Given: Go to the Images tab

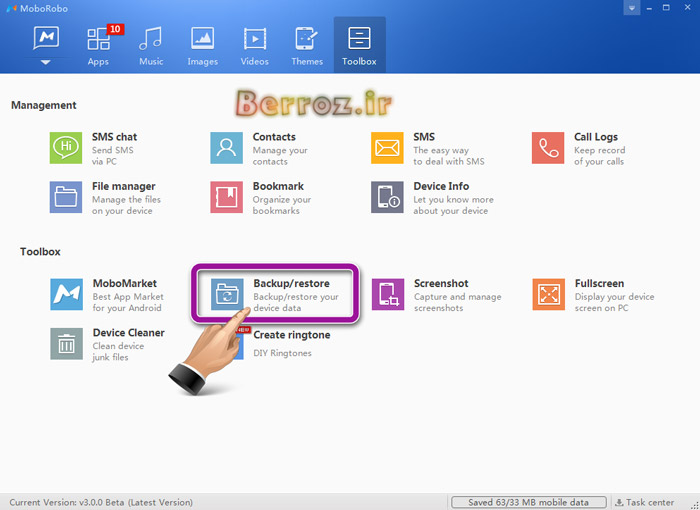Looking at the screenshot, I should 203,46.
